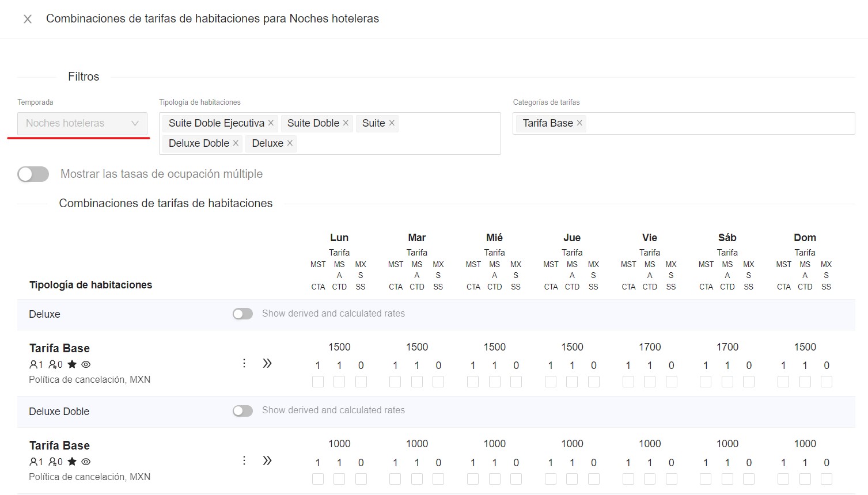
Task: Click Tarifa Base title under Deluxe Doble
Action: (60, 445)
